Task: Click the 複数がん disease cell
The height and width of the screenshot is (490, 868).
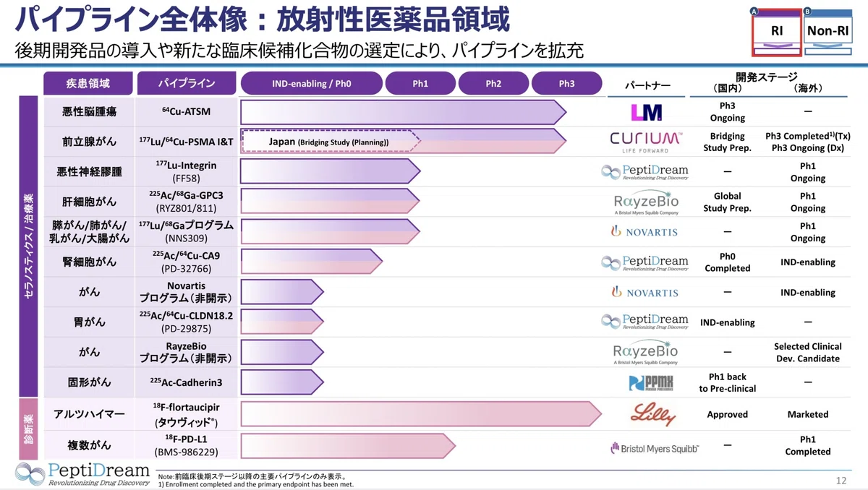Action: (x=89, y=444)
